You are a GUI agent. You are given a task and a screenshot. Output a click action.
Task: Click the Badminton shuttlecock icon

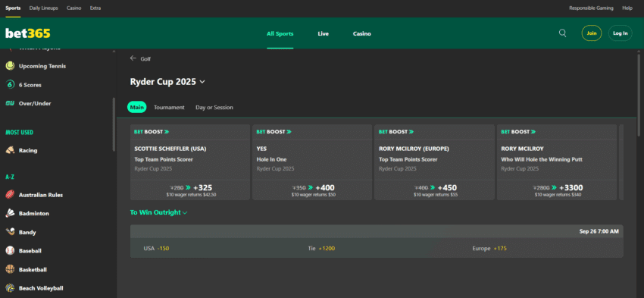pos(11,213)
